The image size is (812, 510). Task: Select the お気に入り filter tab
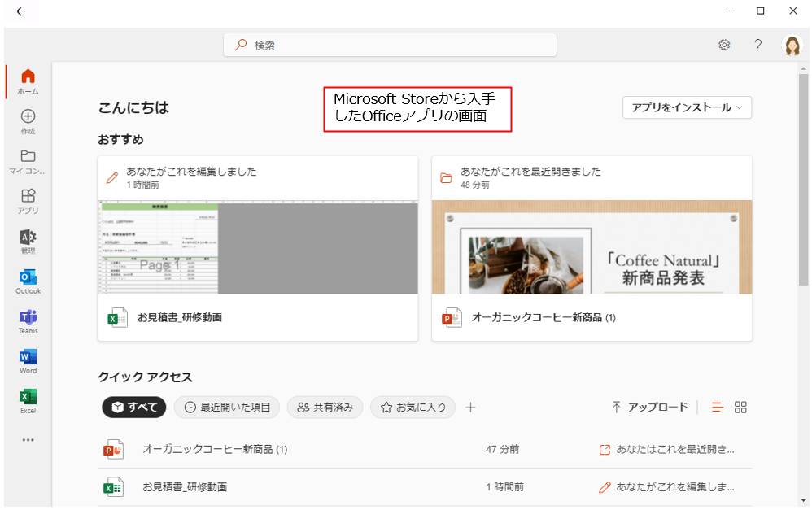pyautogui.click(x=413, y=408)
